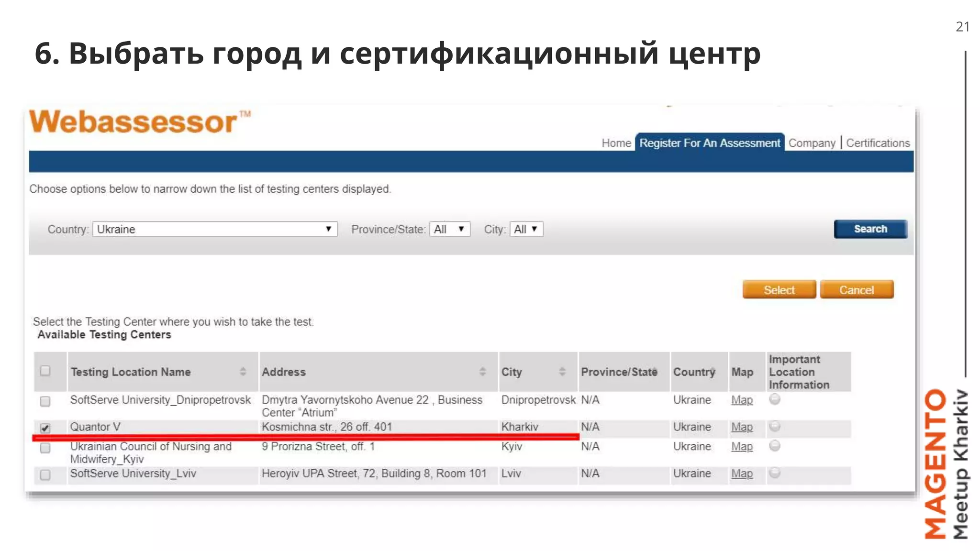
Task: Check the SoftServe University_Dnipropetrovsk checkbox
Action: [x=45, y=401]
